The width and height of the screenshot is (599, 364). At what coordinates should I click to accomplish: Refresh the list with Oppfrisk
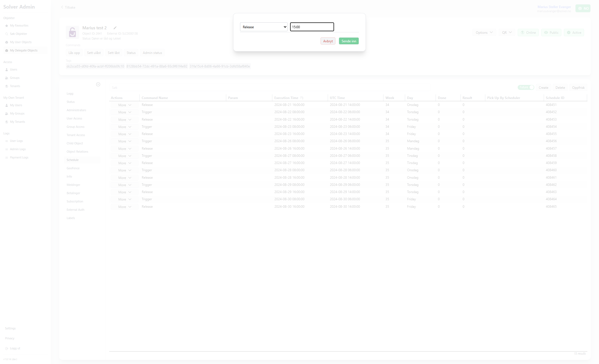point(578,87)
